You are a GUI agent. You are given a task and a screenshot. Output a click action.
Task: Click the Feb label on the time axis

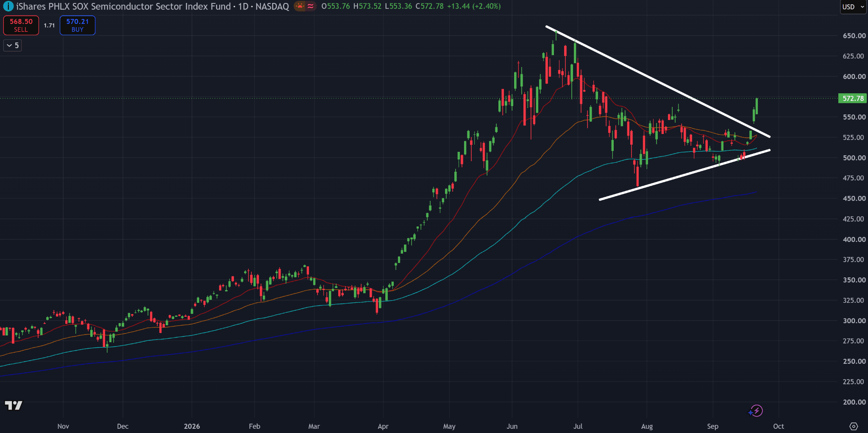[254, 426]
